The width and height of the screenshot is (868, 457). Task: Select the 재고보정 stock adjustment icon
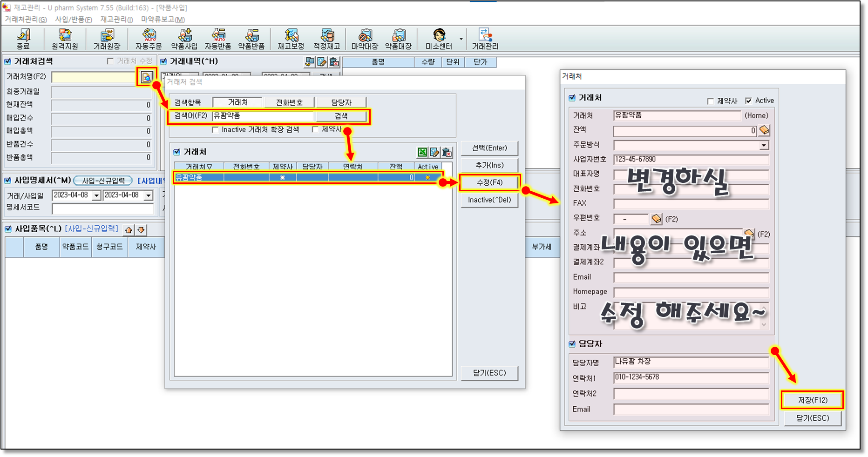pyautogui.click(x=291, y=39)
